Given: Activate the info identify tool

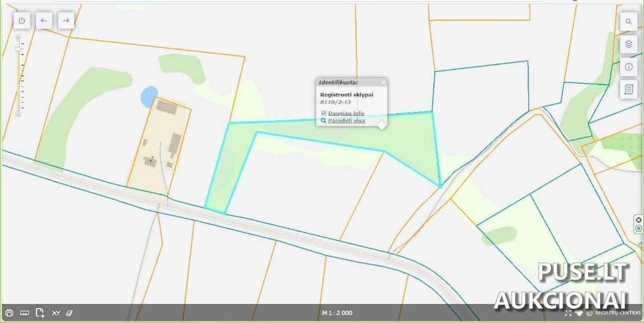Looking at the screenshot, I should [x=628, y=67].
